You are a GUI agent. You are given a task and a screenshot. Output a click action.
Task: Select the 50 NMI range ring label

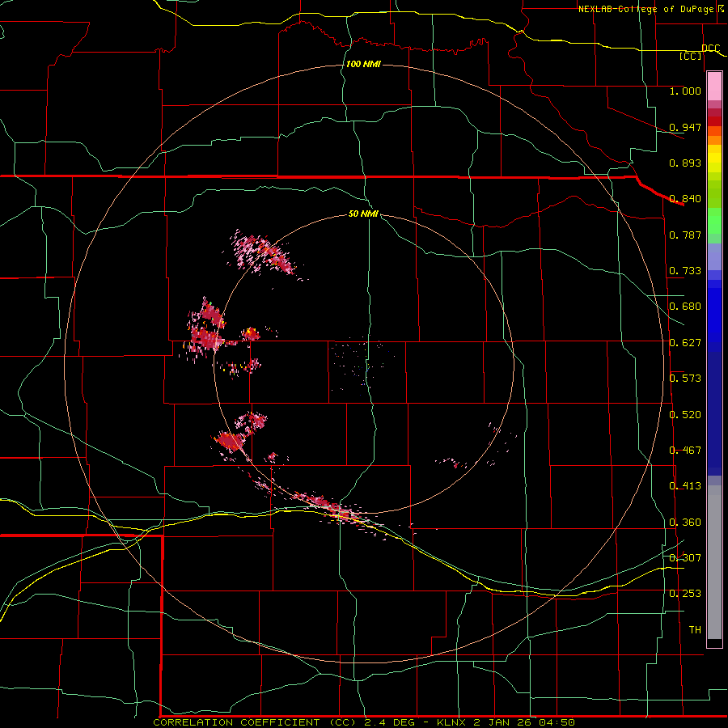363,214
